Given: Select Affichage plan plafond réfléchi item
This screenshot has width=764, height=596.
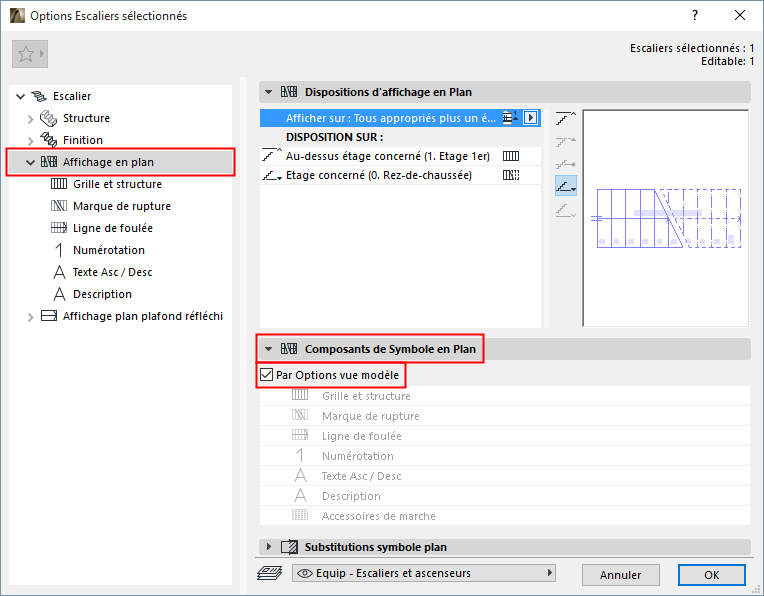Looking at the screenshot, I should tap(143, 316).
